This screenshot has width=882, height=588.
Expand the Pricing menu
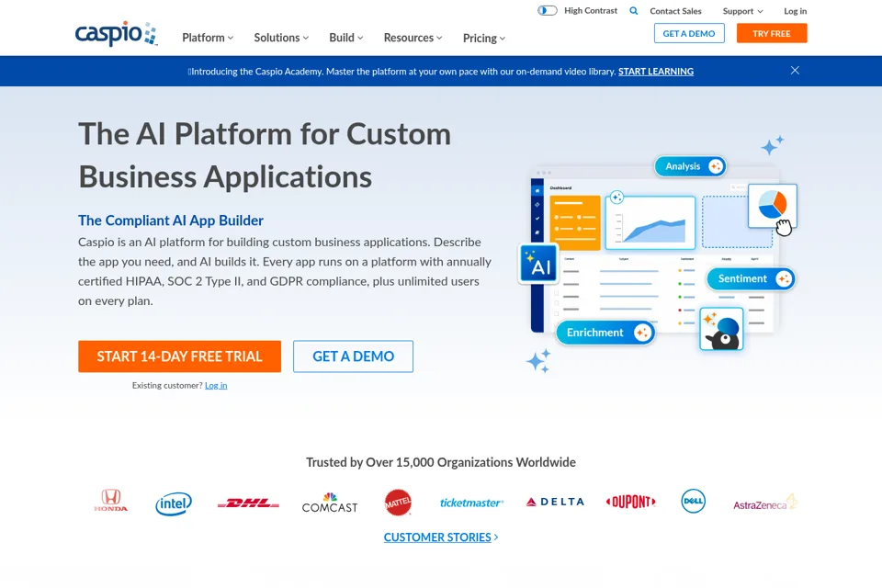[x=484, y=39]
